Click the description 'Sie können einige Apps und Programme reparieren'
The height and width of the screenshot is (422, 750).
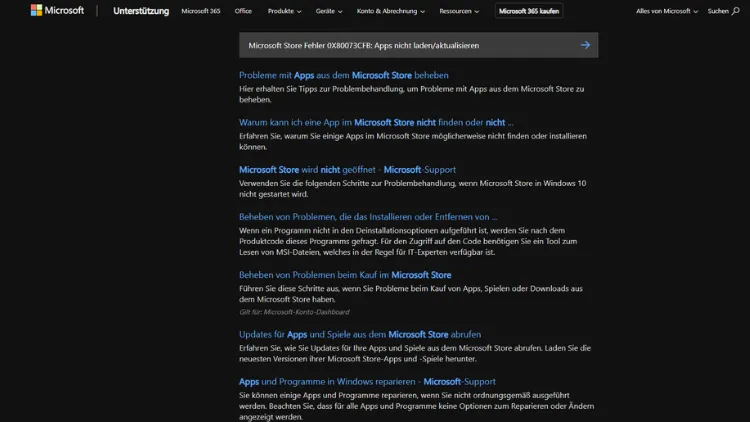[416, 406]
